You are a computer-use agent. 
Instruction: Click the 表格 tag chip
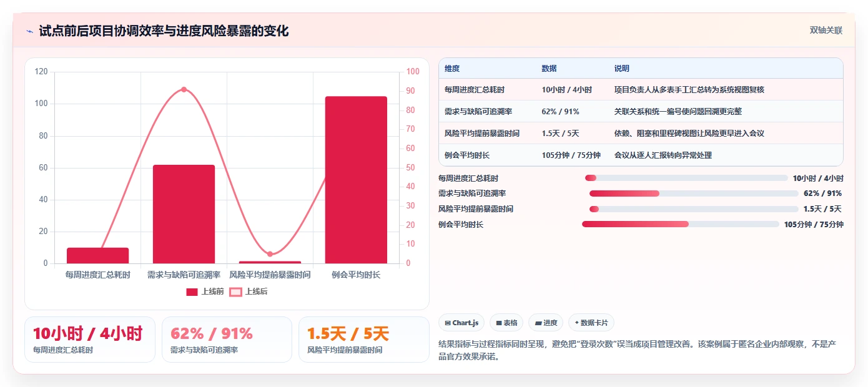[506, 323]
